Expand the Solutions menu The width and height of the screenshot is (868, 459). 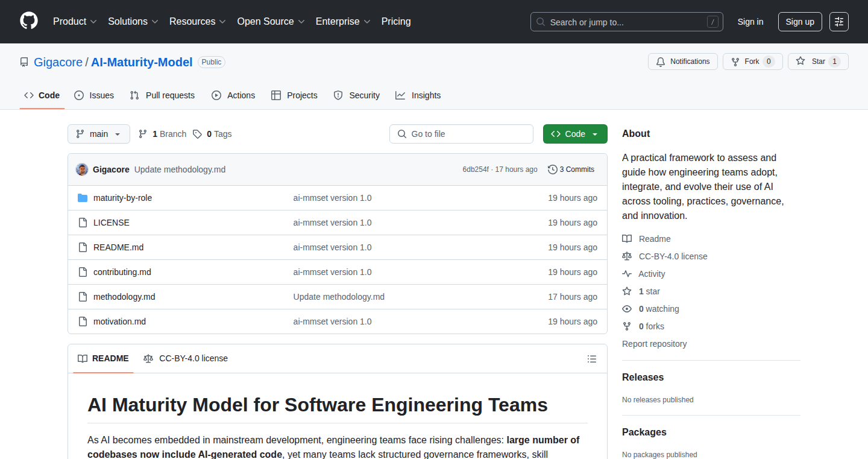(x=133, y=22)
